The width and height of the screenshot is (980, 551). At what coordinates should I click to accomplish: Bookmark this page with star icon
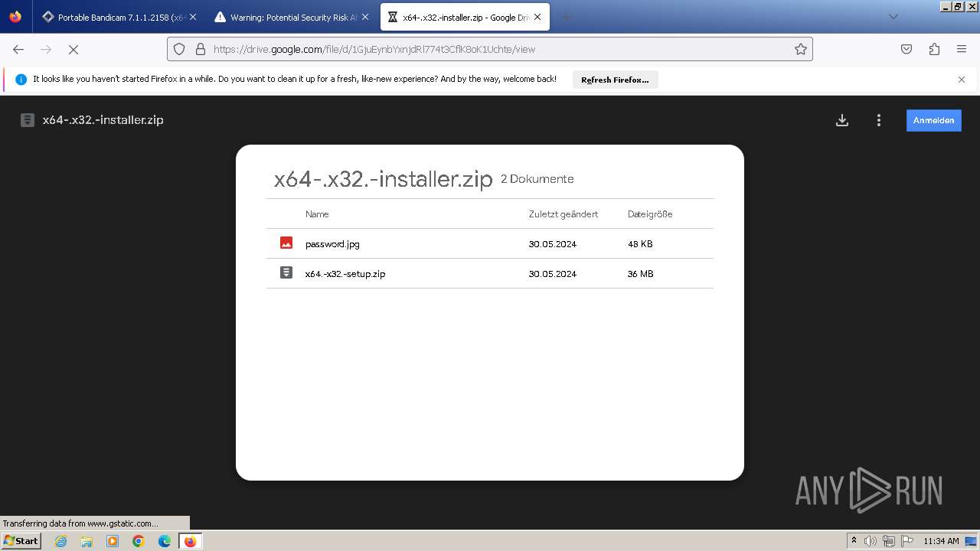pos(801,49)
